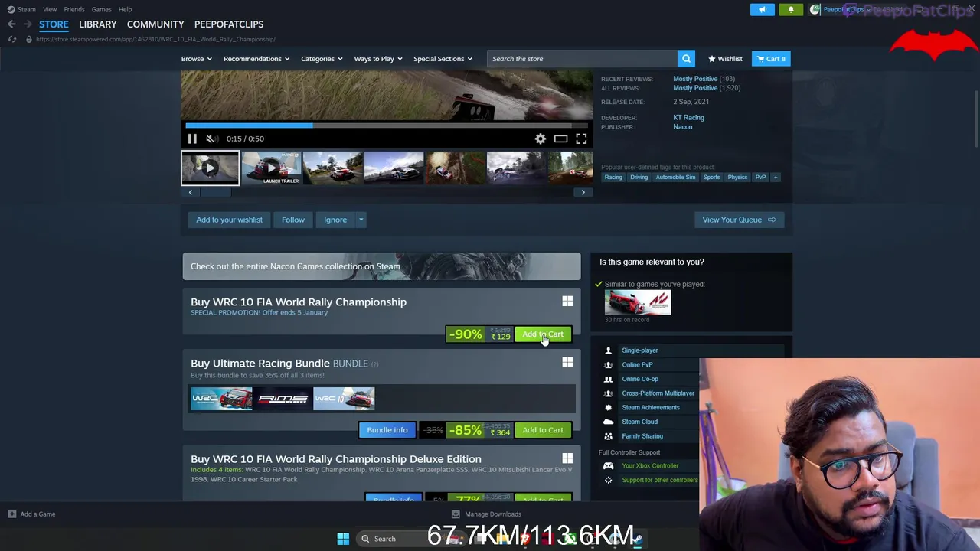980x551 pixels.
Task: Open Nacon publisher page
Action: click(682, 127)
